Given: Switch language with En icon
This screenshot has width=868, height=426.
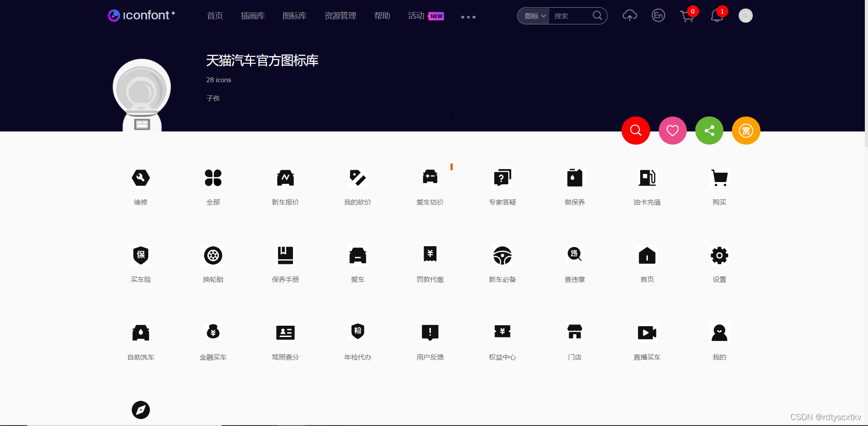Looking at the screenshot, I should coord(658,16).
